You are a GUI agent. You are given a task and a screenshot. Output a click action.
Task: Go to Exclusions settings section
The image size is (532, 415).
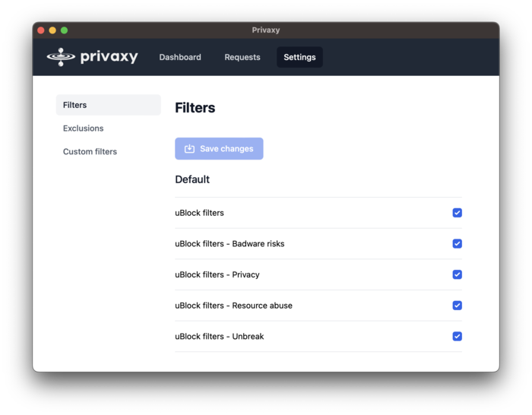83,128
